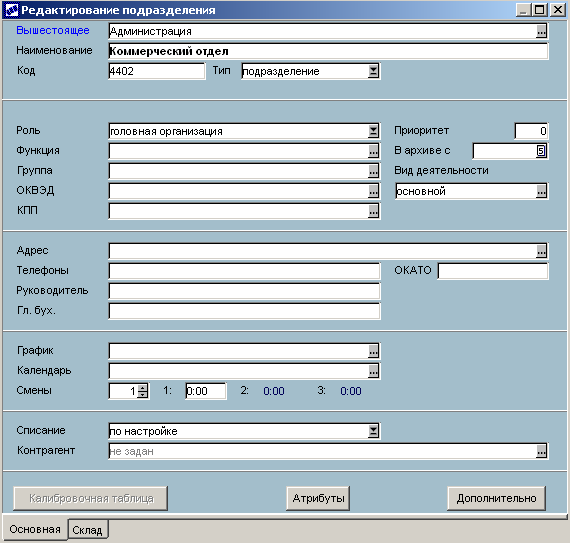Click into the Руководитель field

click(244, 291)
